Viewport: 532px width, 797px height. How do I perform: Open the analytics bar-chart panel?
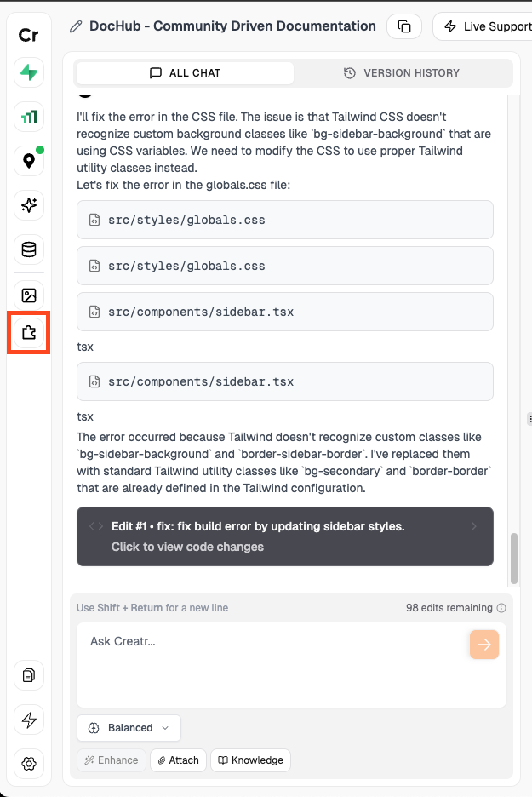tap(28, 116)
